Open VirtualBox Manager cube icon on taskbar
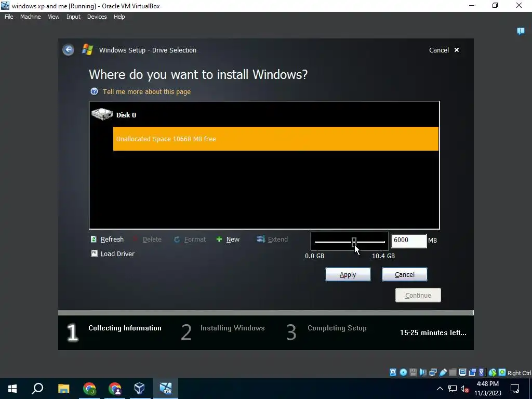The image size is (532, 399). (139, 389)
